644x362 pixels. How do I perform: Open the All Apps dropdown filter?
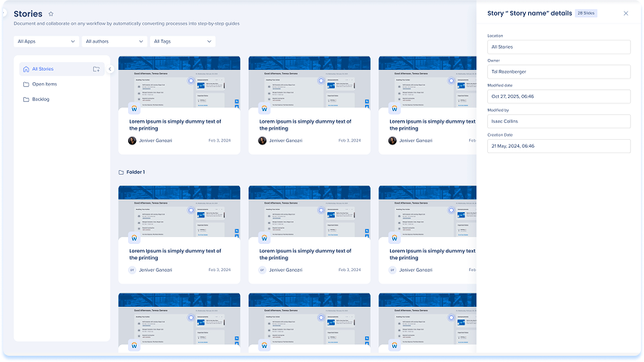(46, 41)
